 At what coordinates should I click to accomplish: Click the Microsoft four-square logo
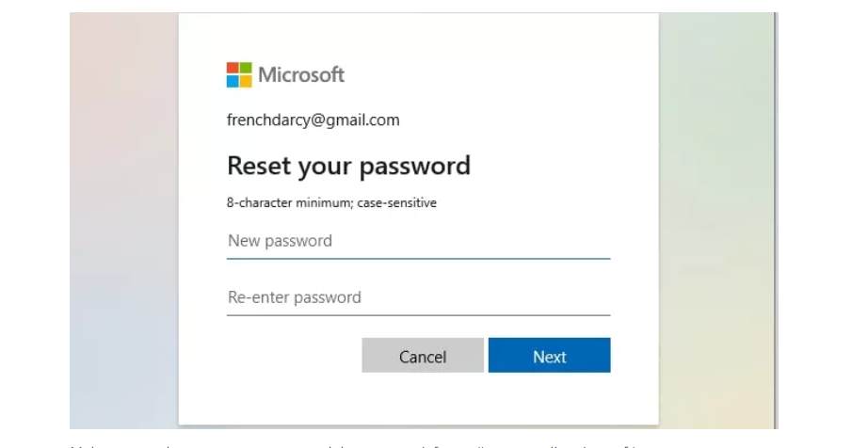[x=239, y=75]
